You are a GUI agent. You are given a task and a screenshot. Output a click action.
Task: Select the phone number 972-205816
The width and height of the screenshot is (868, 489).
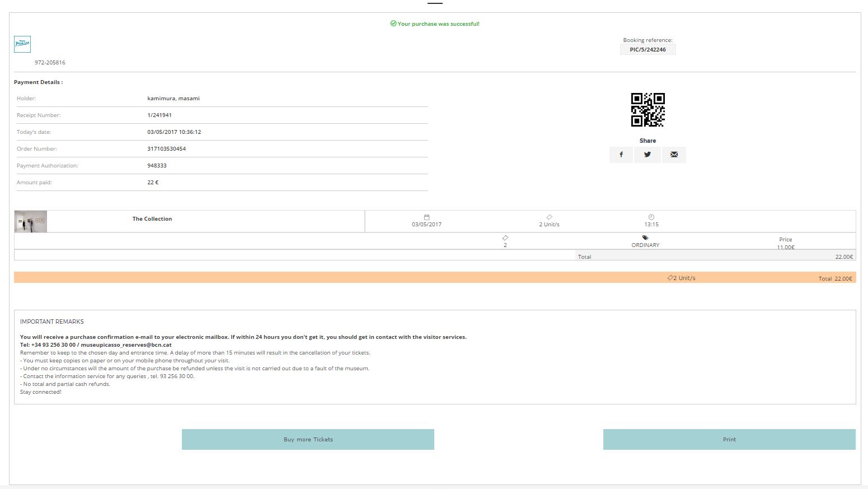[50, 63]
